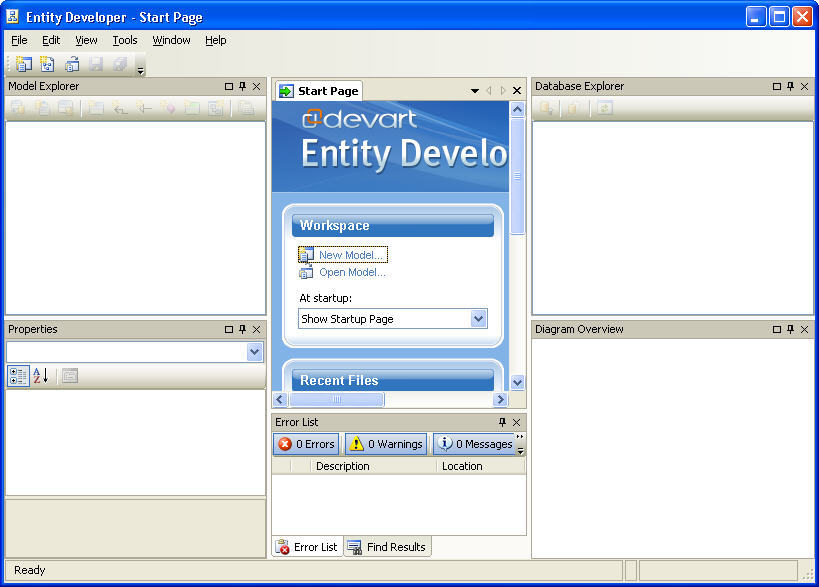Viewport: 819px width, 587px height.
Task: Click the New Model toolbar icon
Action: (24, 64)
